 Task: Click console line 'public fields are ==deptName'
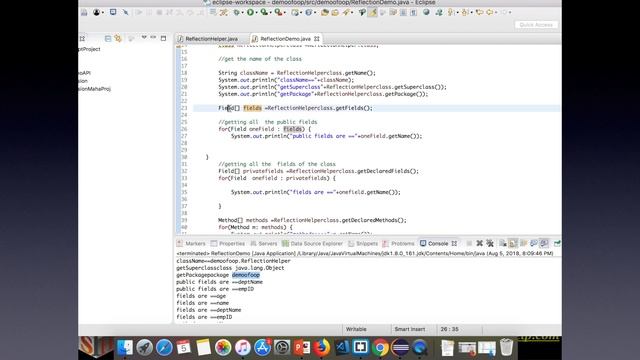(x=220, y=282)
